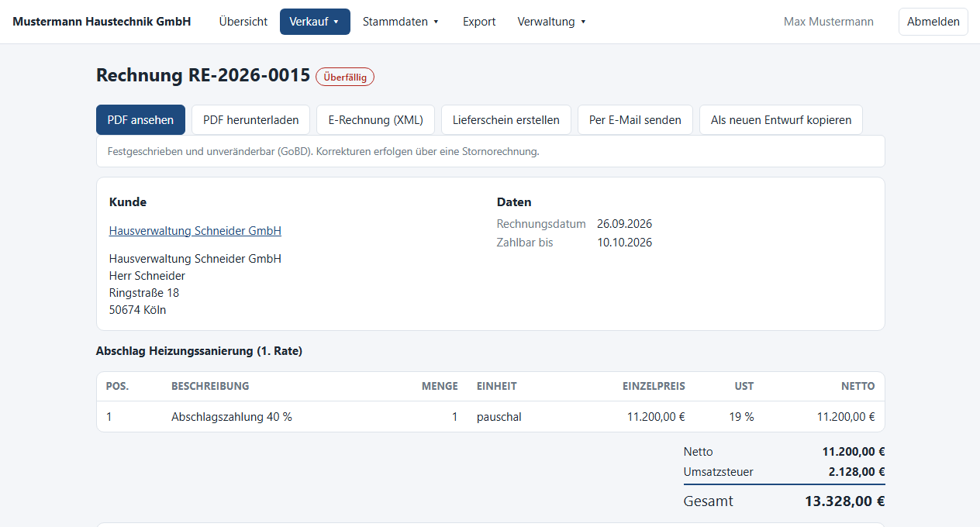Click the address line 50674 Köln

pyautogui.click(x=138, y=310)
